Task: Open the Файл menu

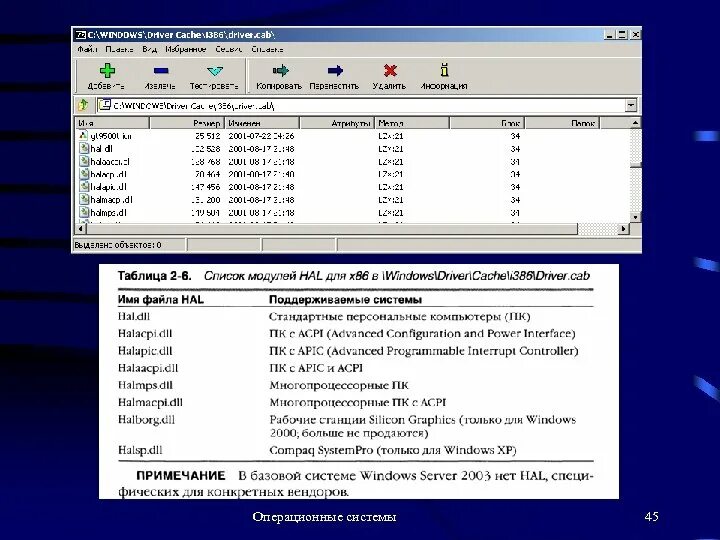Action: [x=87, y=49]
